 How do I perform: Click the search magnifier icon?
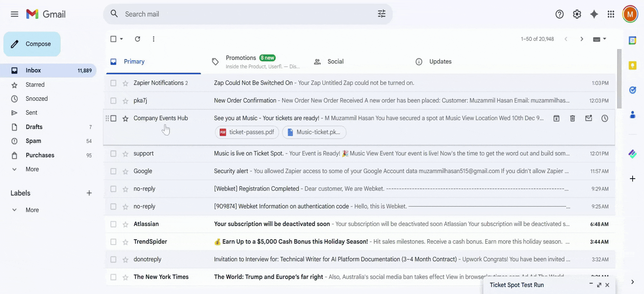[x=114, y=14]
